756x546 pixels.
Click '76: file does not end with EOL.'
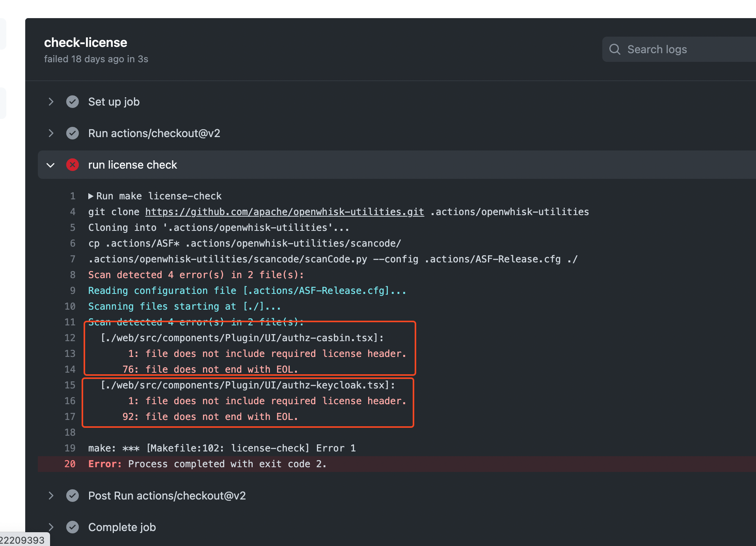[210, 370]
